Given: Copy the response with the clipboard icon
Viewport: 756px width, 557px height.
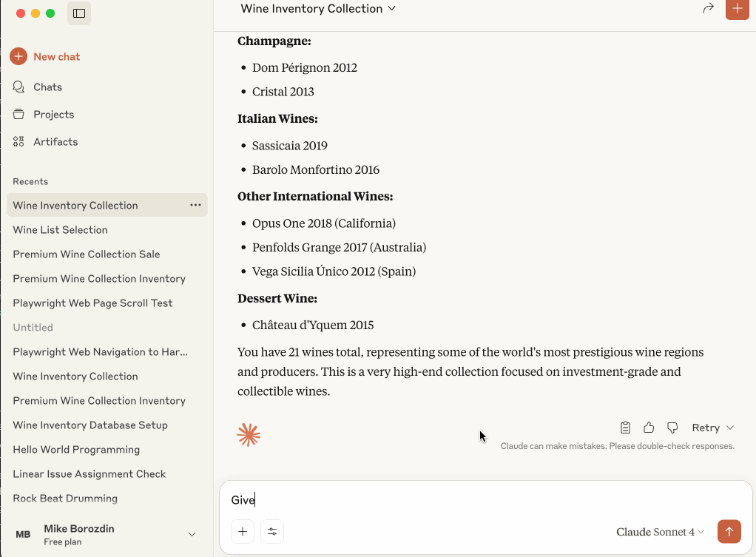Looking at the screenshot, I should point(625,428).
